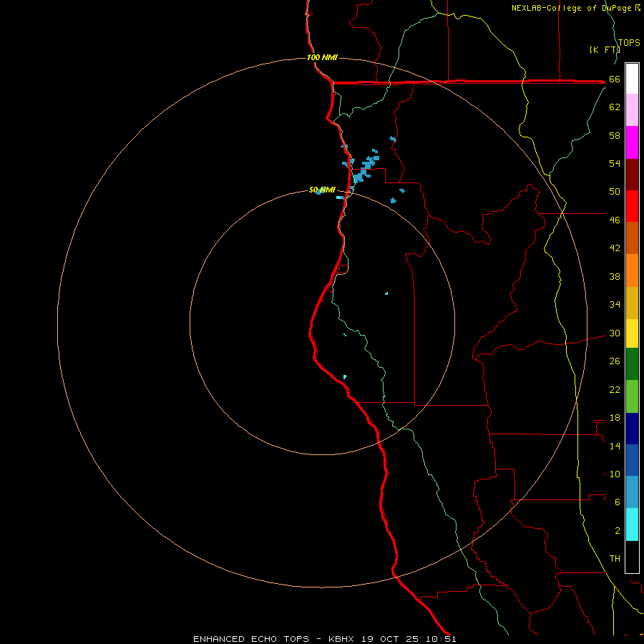Click the legend value "42"
This screenshot has width=644, height=644.
point(615,248)
